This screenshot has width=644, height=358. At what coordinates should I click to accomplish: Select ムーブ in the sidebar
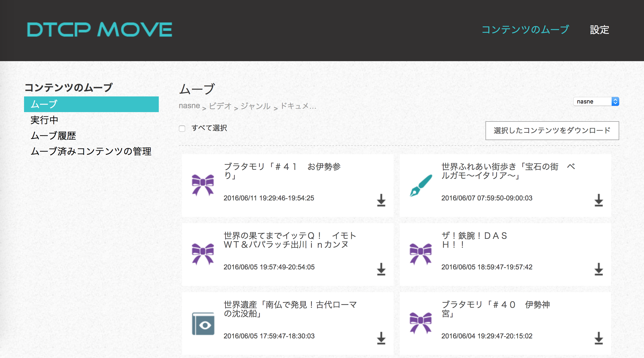91,104
